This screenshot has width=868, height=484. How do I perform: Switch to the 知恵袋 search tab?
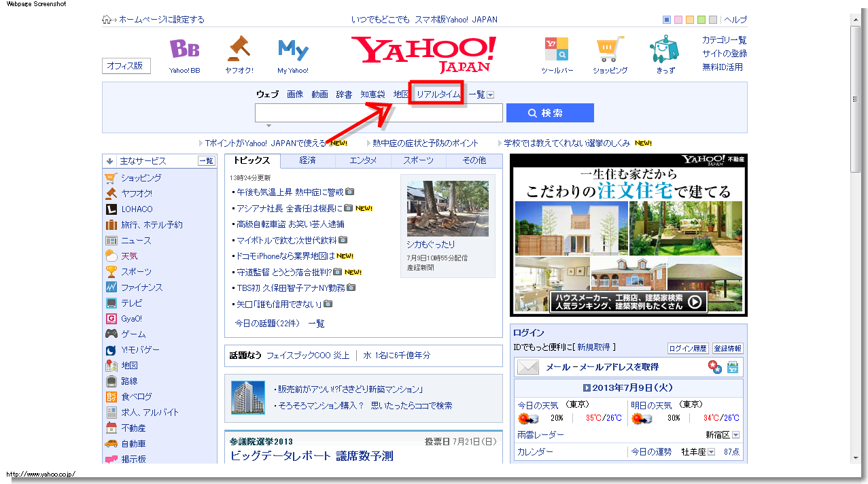[x=372, y=95]
